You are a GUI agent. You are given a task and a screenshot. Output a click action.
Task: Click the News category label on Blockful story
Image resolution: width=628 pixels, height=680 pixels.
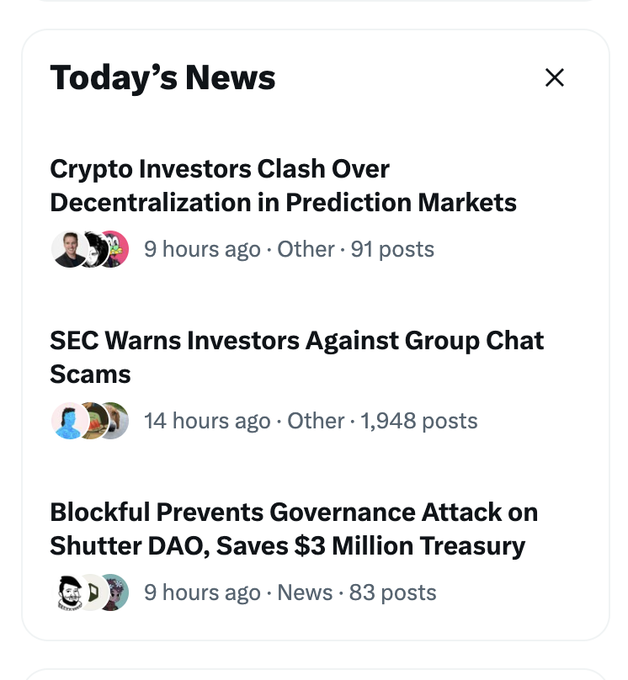point(305,593)
